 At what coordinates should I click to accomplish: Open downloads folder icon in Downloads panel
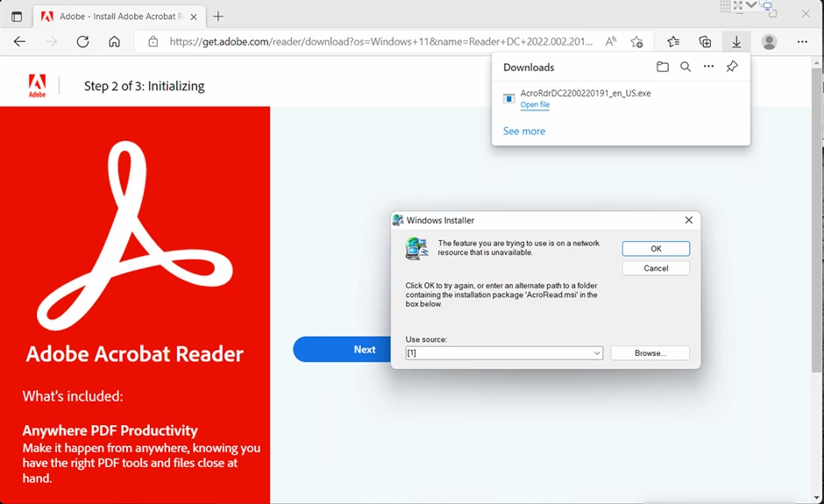pyautogui.click(x=662, y=67)
